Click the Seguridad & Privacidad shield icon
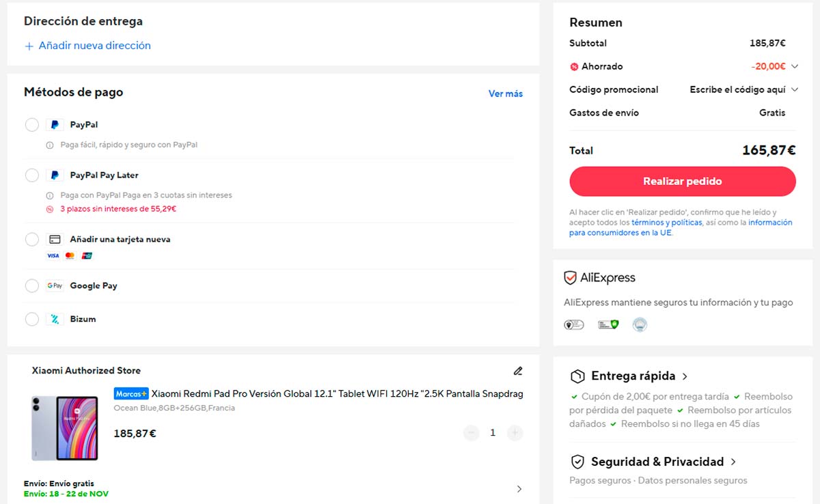The height and width of the screenshot is (504, 820). coord(577,462)
